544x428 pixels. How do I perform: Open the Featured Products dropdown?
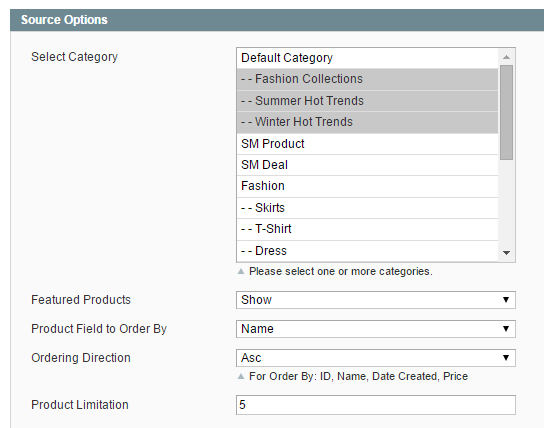376,300
